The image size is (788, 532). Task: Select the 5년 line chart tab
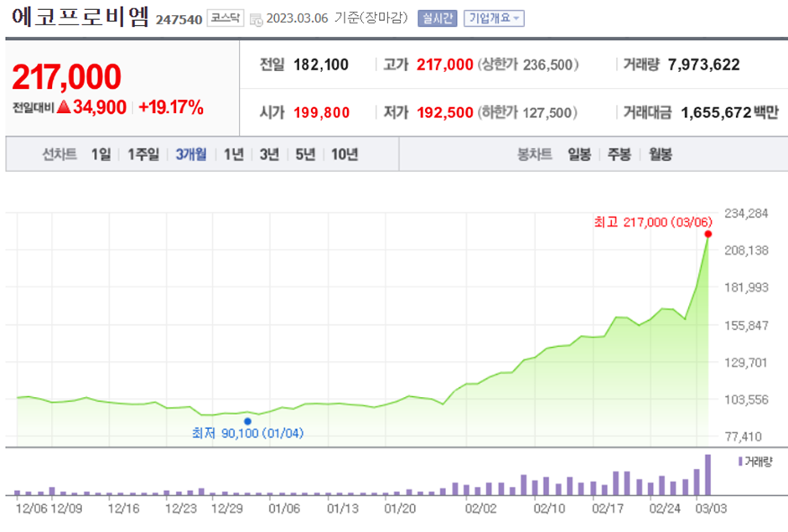pyautogui.click(x=305, y=154)
